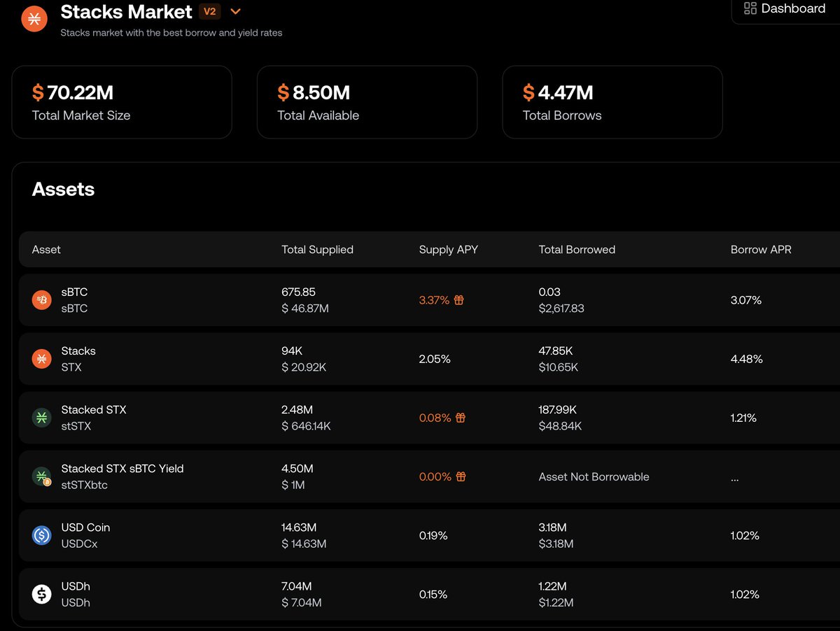
Task: Click the $ 46.87M supplied value
Action: coord(305,309)
